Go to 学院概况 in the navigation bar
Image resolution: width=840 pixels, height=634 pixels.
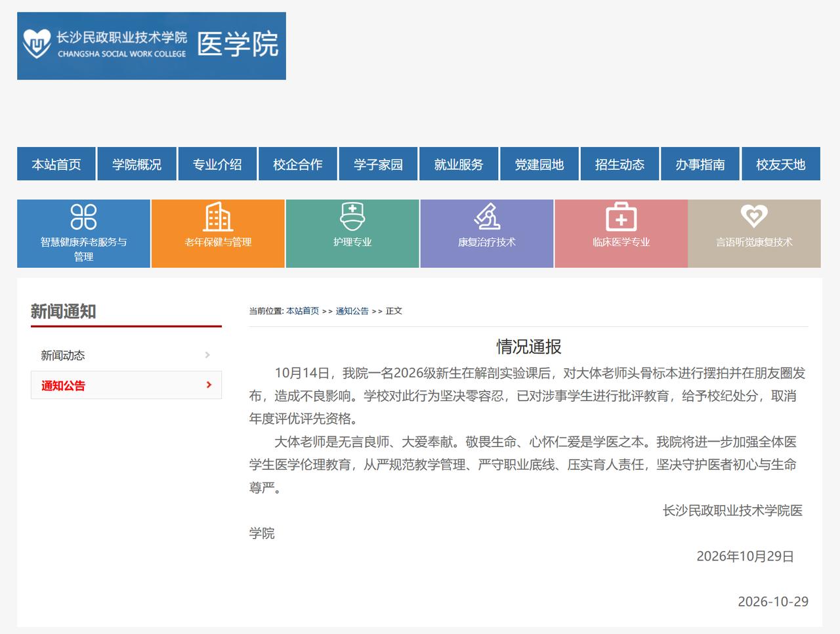coord(136,164)
